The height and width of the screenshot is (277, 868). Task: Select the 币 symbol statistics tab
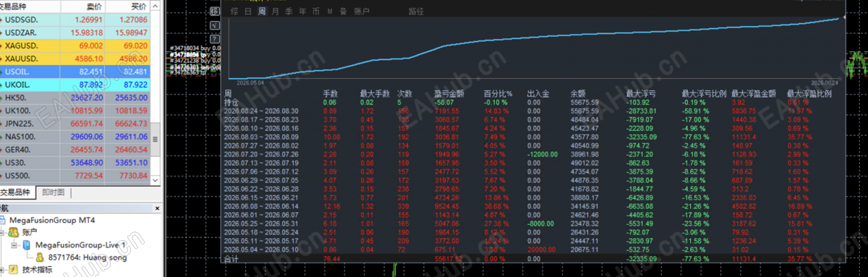click(315, 12)
